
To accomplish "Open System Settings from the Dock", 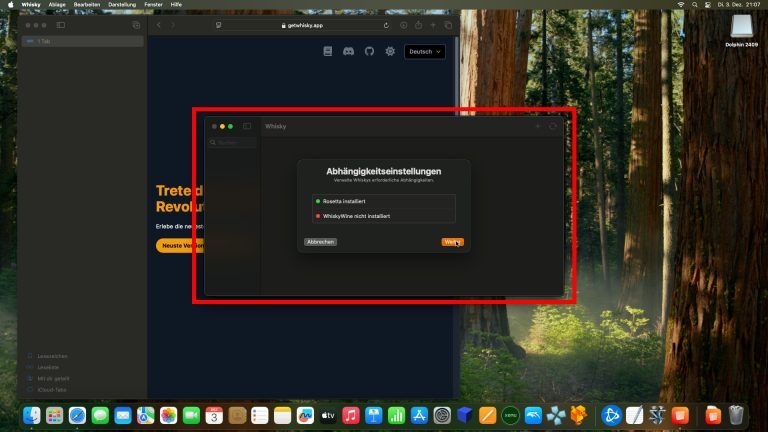I will coord(442,415).
